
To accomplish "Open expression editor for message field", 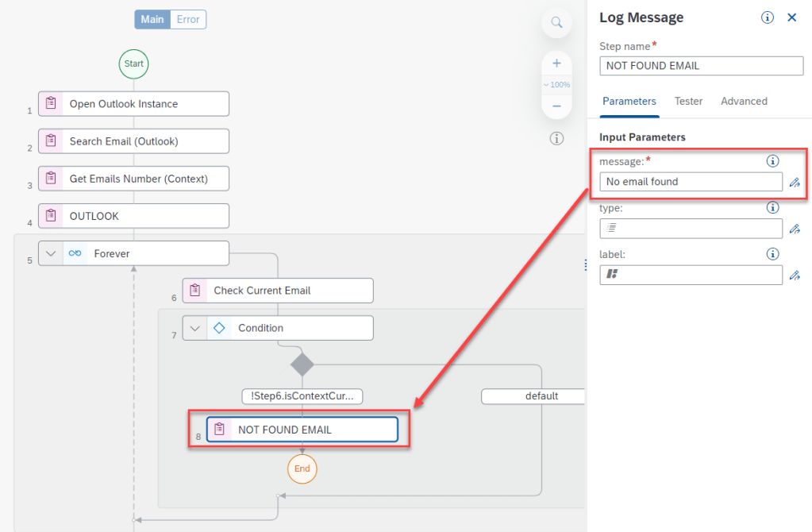I will (795, 183).
